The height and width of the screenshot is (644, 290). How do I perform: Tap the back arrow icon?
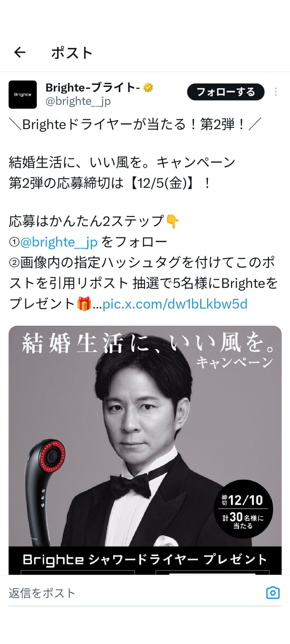pyautogui.click(x=20, y=52)
